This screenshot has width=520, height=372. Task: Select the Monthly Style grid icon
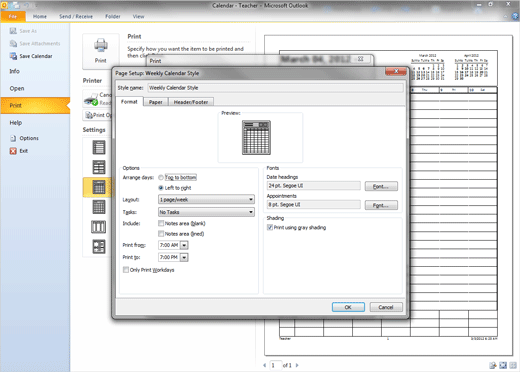pyautogui.click(x=99, y=207)
